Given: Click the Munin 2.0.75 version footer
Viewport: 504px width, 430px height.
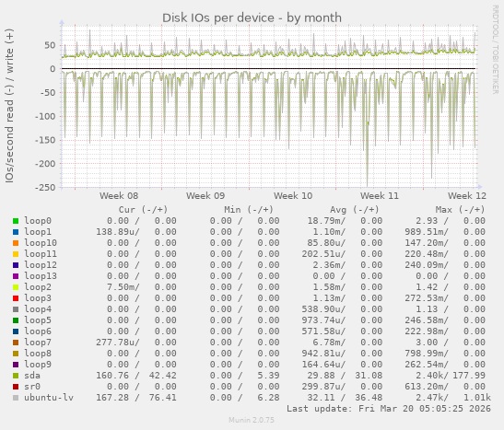Looking at the screenshot, I should (x=252, y=420).
